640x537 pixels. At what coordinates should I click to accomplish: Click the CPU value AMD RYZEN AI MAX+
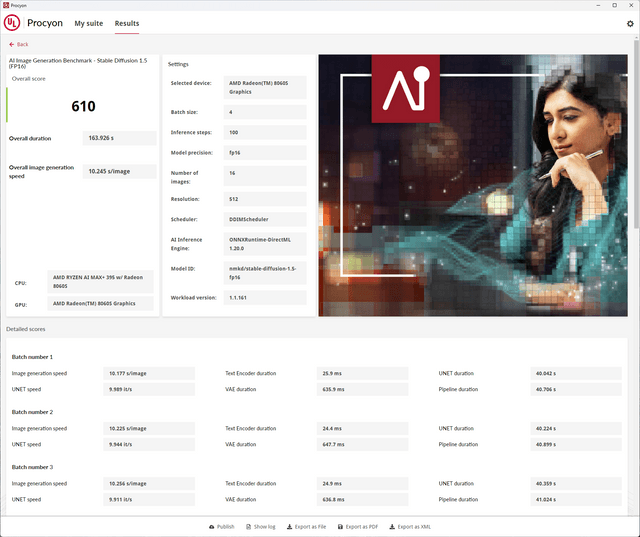(x=100, y=282)
